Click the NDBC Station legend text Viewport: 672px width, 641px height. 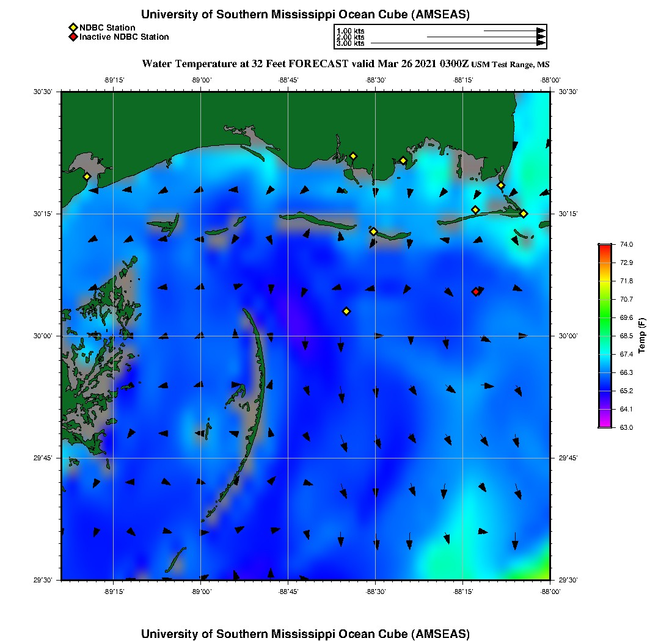click(108, 27)
